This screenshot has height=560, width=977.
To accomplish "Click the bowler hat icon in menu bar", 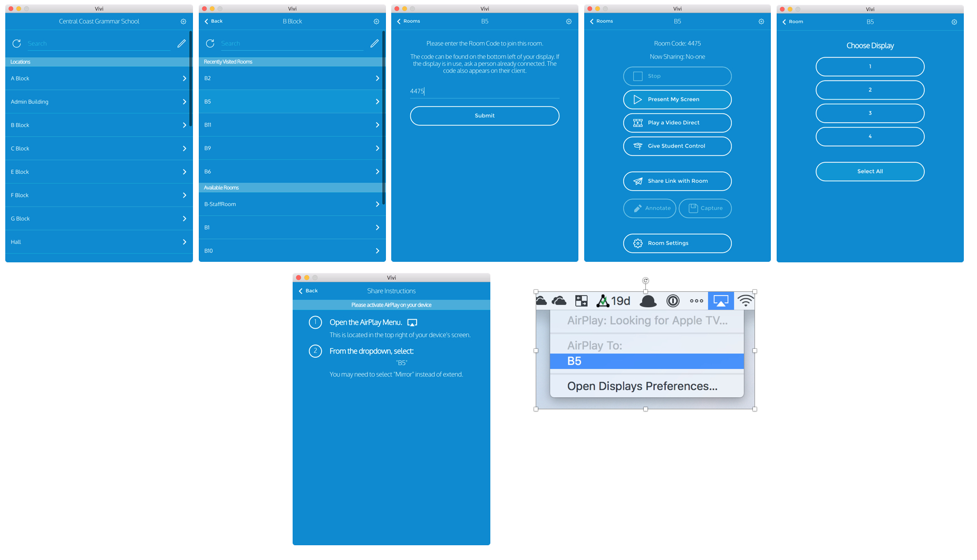I will 648,301.
